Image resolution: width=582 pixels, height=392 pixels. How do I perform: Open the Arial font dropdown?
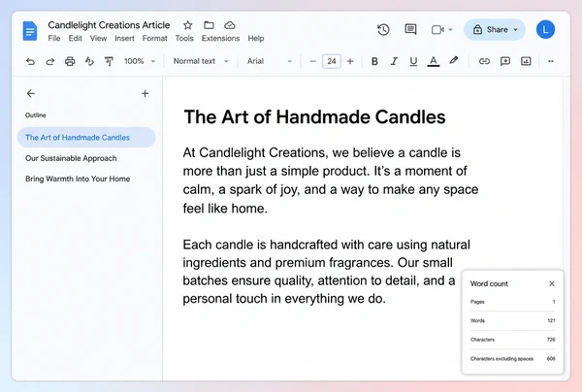pyautogui.click(x=270, y=61)
